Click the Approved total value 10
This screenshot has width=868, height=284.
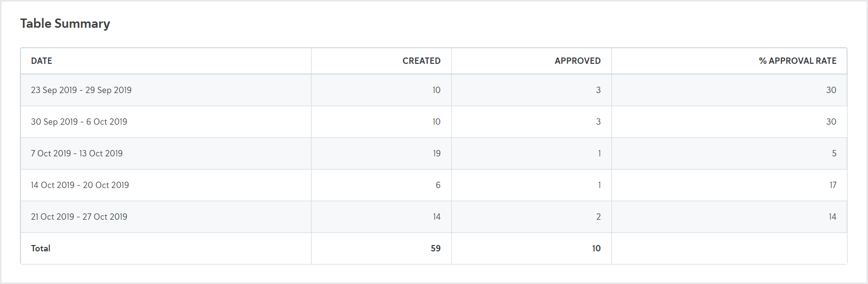coord(596,248)
